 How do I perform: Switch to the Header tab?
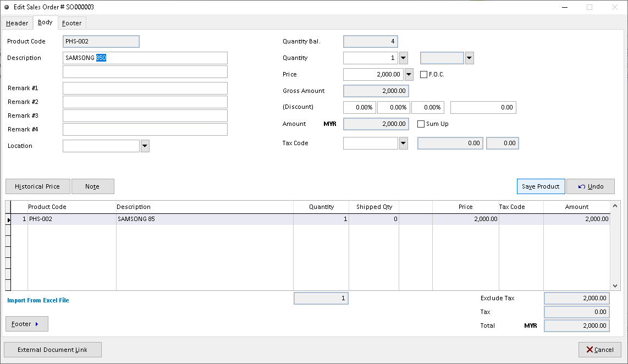[x=17, y=23]
